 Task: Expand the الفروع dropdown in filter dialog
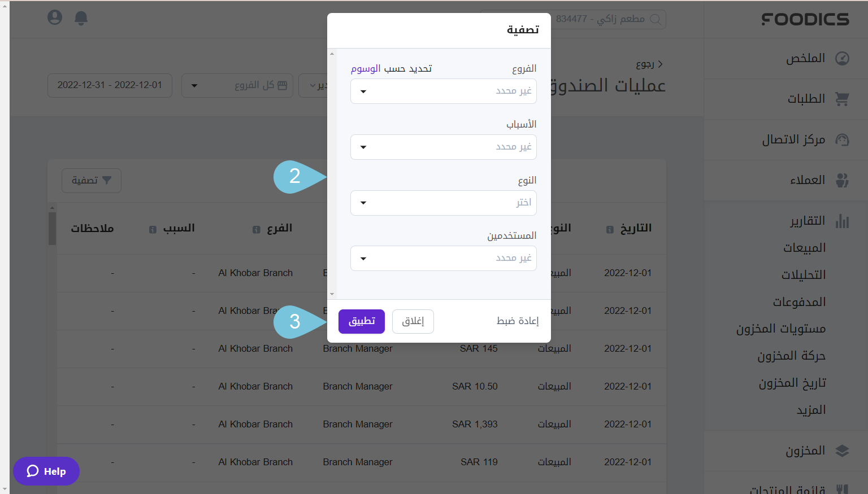point(443,91)
